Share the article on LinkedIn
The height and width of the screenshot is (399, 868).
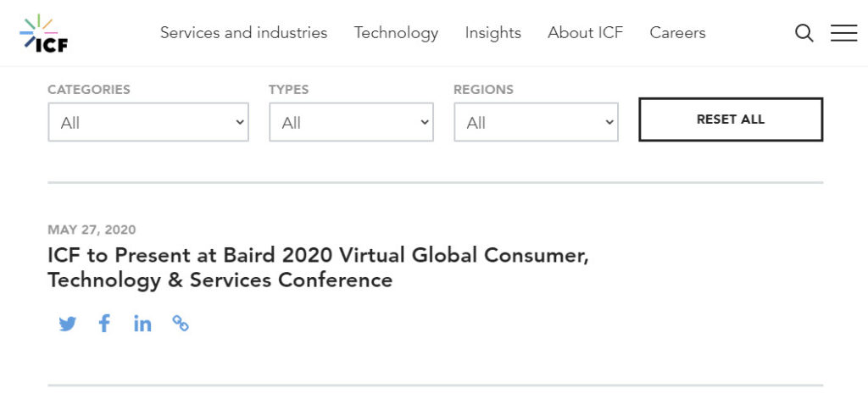tap(142, 324)
